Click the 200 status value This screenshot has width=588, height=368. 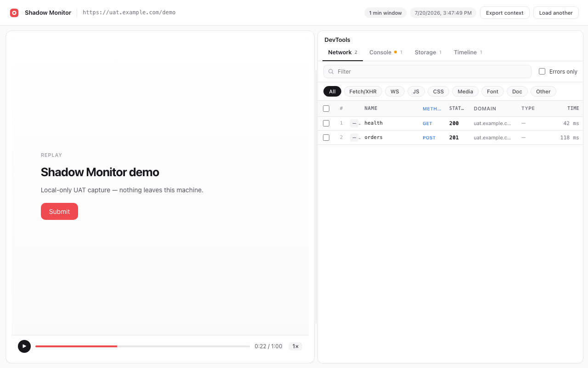pos(454,123)
